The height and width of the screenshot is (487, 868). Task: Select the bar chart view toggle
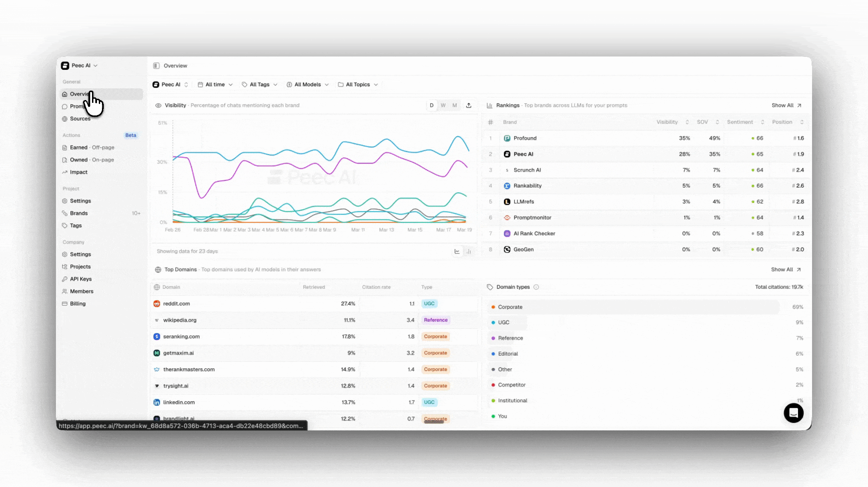[x=469, y=252]
